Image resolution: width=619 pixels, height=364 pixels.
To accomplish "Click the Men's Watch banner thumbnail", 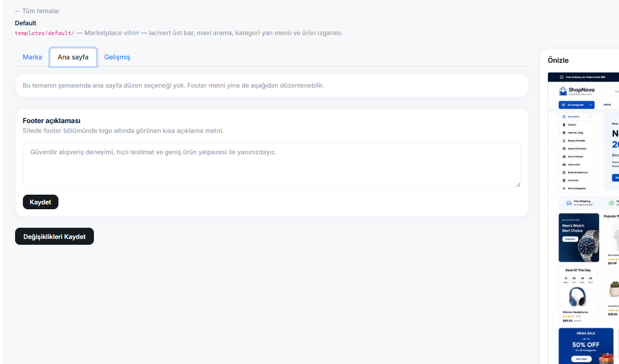I will 579,237.
